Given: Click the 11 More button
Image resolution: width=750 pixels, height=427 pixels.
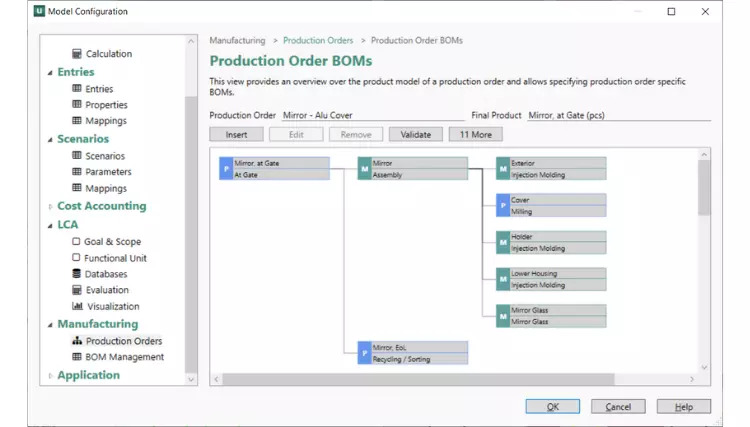Looking at the screenshot, I should 475,134.
